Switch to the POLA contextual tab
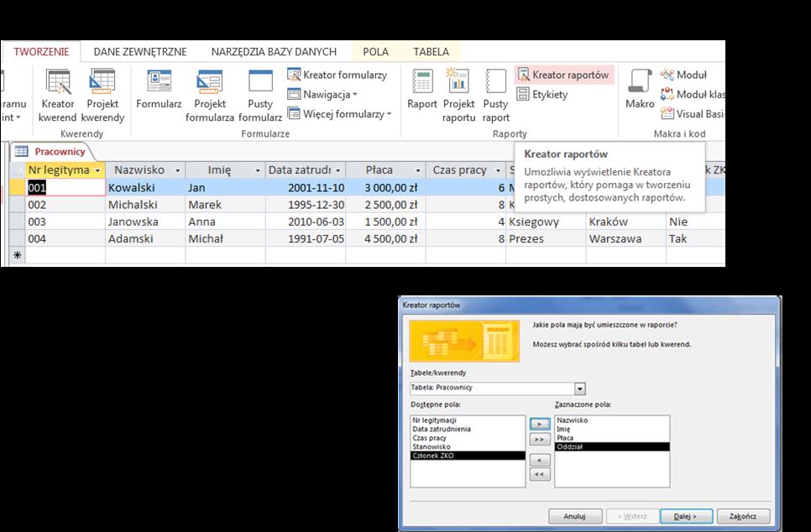The image size is (811, 532). click(x=375, y=52)
